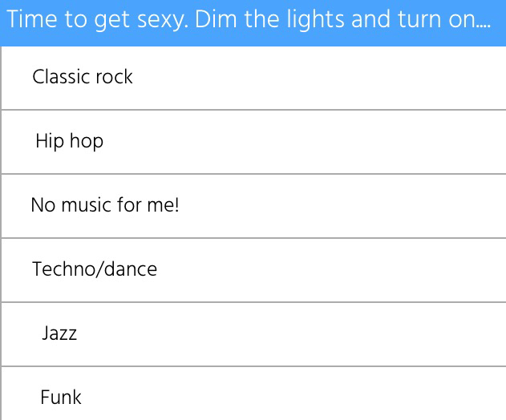Click the 'Time to get sexy' question text
Image resolution: width=506 pixels, height=420 pixels.
click(x=249, y=21)
